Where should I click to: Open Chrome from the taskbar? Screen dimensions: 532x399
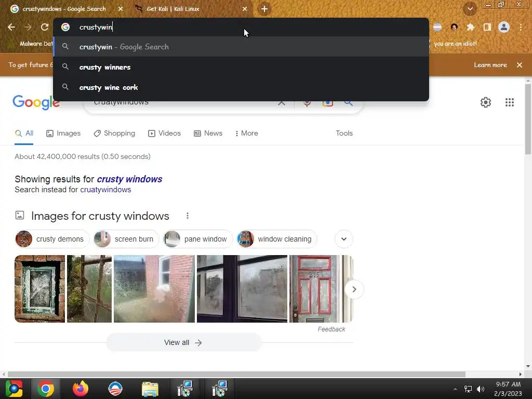(x=46, y=389)
